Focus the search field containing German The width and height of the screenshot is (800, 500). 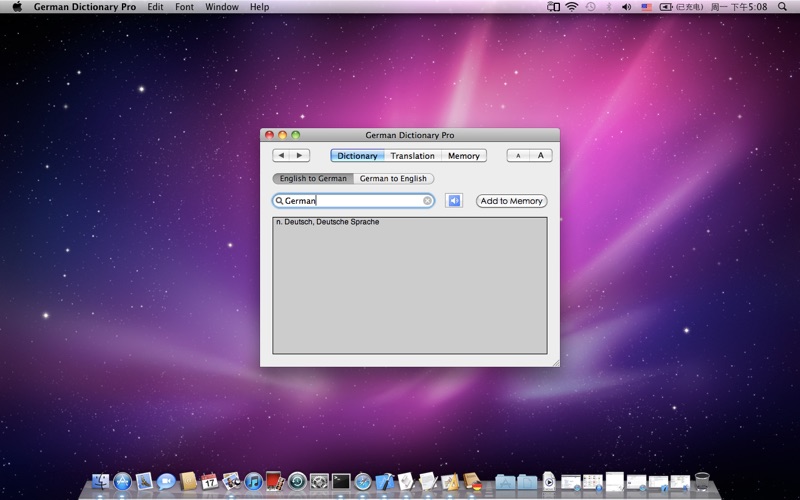coord(353,201)
